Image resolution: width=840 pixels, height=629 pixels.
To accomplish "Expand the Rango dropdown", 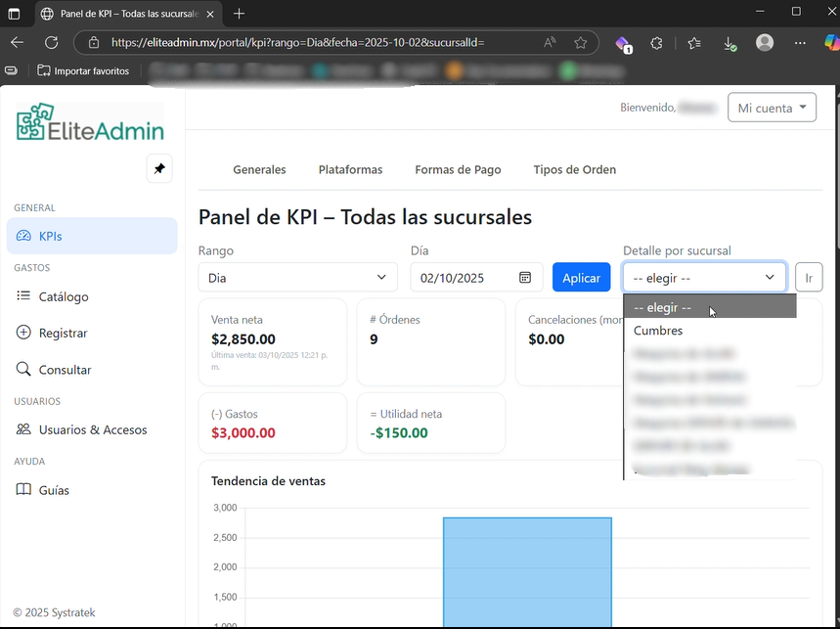I will (297, 278).
